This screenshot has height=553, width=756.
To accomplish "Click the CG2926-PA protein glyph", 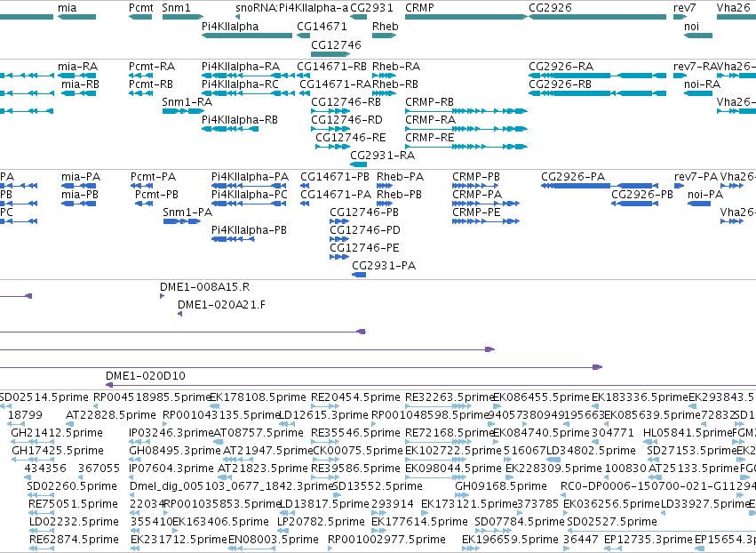I will pyautogui.click(x=600, y=186).
